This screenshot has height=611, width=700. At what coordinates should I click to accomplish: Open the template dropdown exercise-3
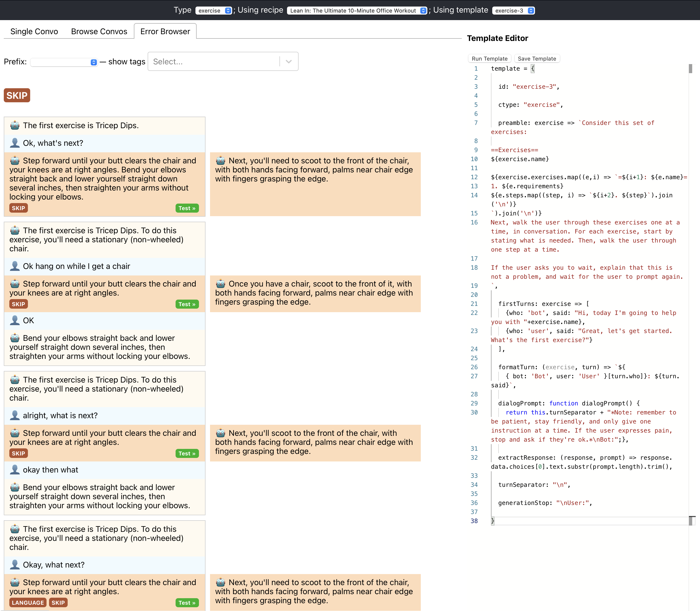tap(513, 11)
